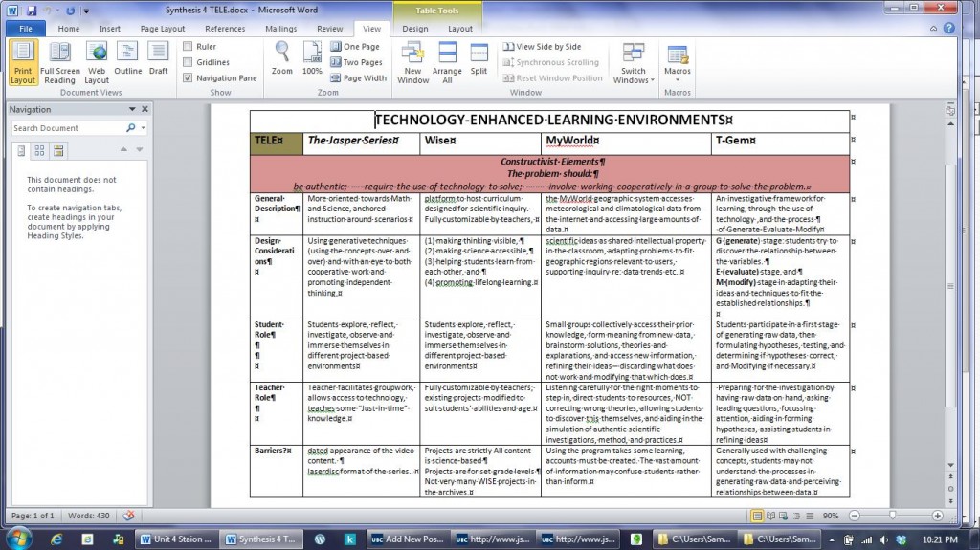Viewport: 980px width, 550px height.
Task: Open Internet Explorer from taskbar
Action: [56, 539]
